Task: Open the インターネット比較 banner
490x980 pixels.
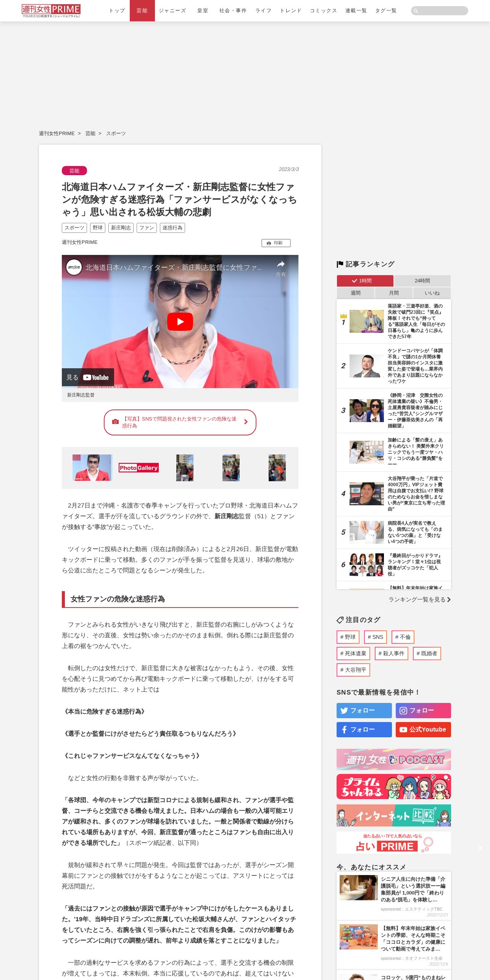Action: [x=394, y=816]
